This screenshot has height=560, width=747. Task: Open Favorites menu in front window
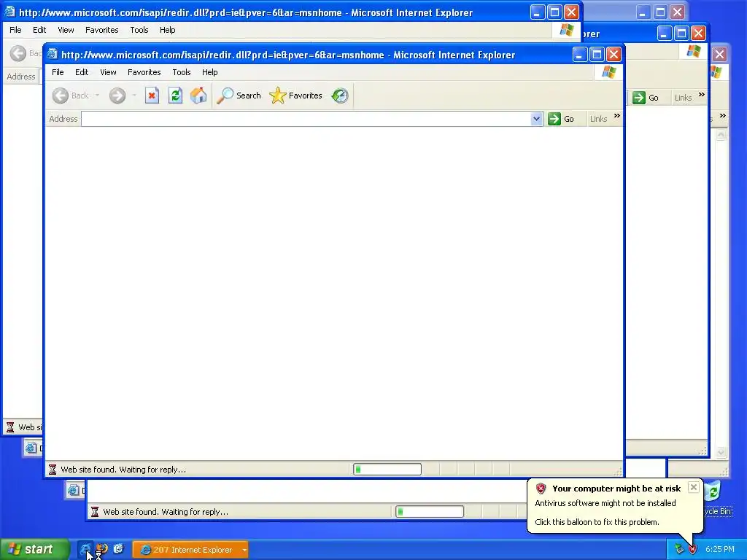[144, 72]
